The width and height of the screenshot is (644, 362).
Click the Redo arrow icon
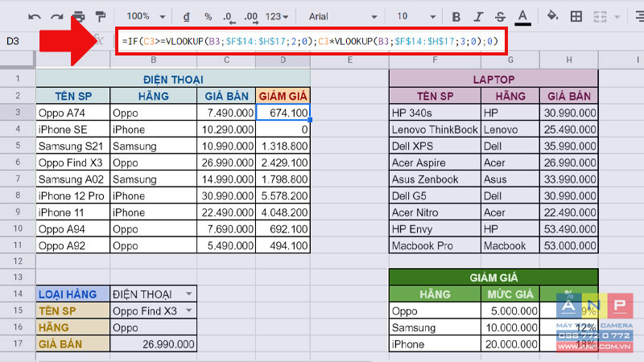56,17
